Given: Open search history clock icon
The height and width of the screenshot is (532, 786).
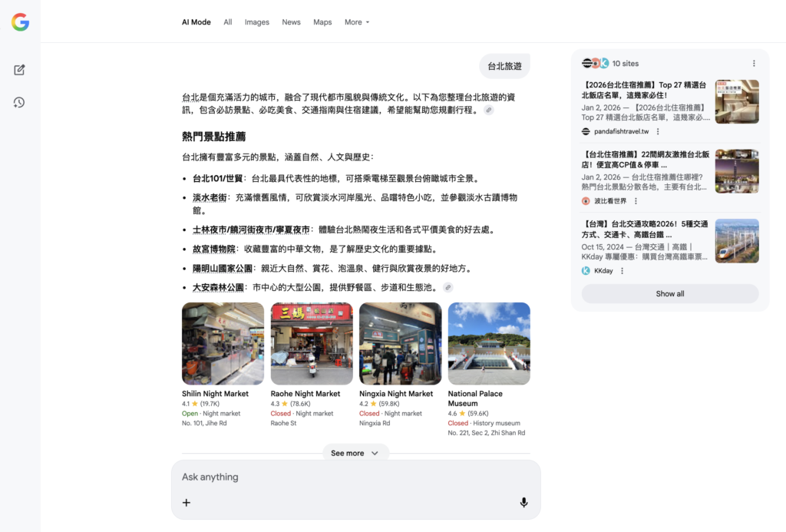Looking at the screenshot, I should point(20,102).
